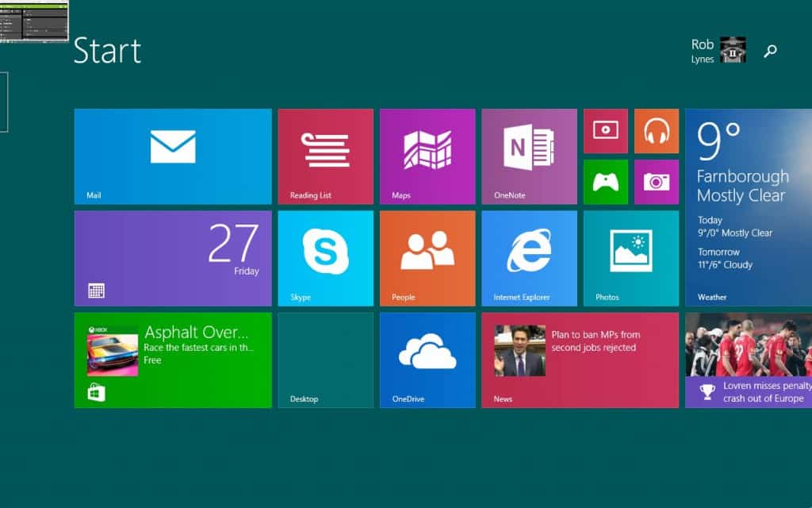The height and width of the screenshot is (508, 812).
Task: Click the football players photo
Action: [x=749, y=344]
